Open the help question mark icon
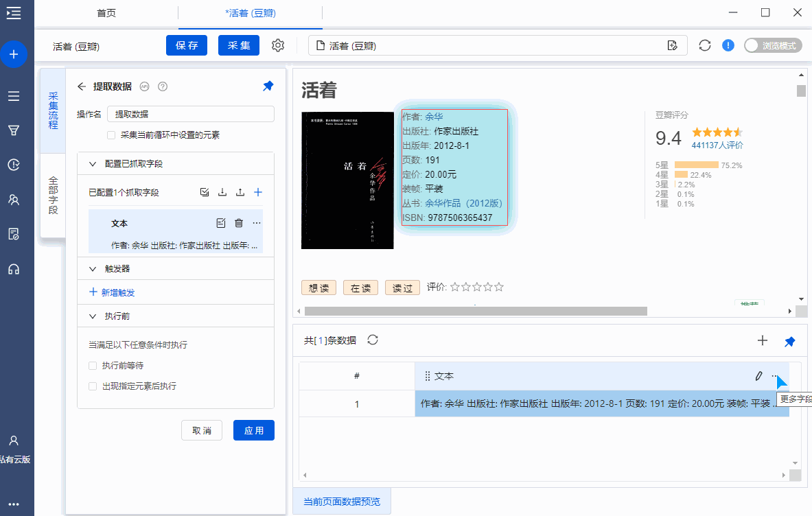Image resolution: width=812 pixels, height=516 pixels. (x=163, y=86)
